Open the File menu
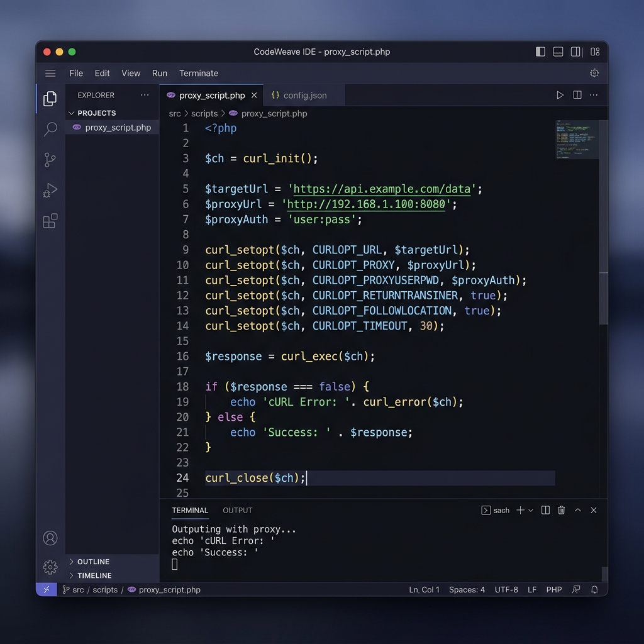 pyautogui.click(x=76, y=73)
